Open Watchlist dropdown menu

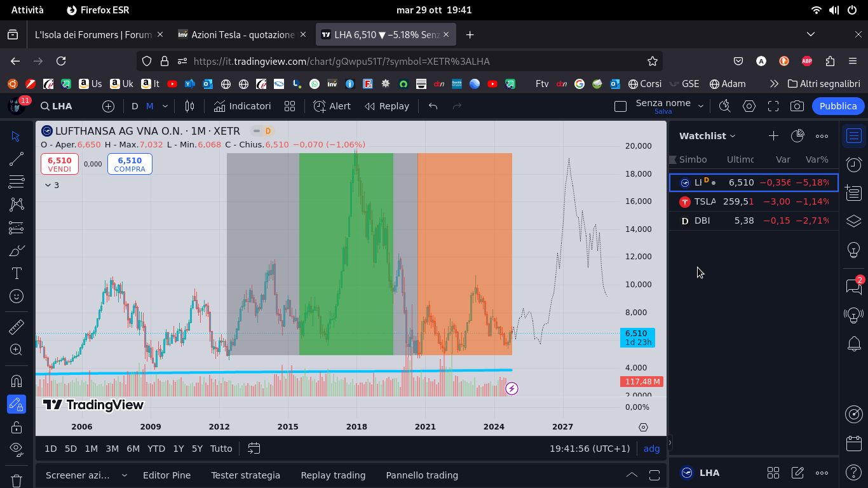click(707, 136)
